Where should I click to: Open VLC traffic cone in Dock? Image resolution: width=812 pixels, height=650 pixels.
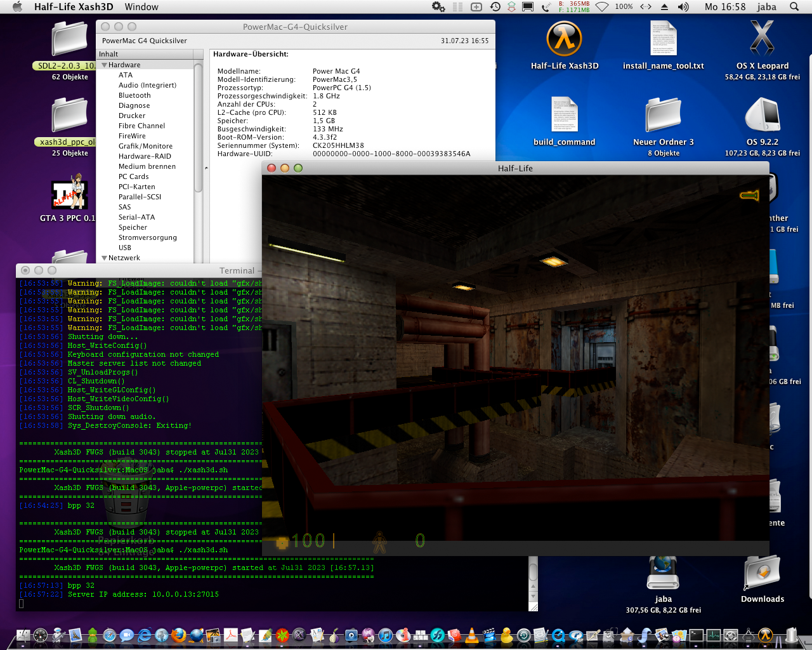pyautogui.click(x=472, y=635)
